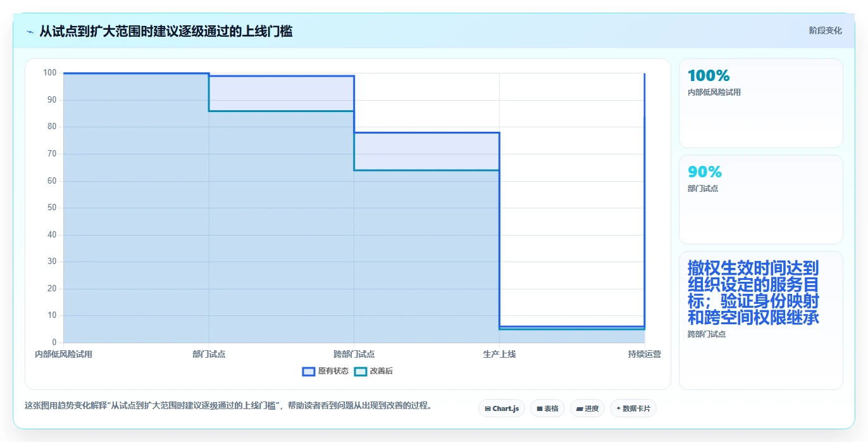
Task: Click the 0 y-axis tick label
Action: tap(54, 343)
